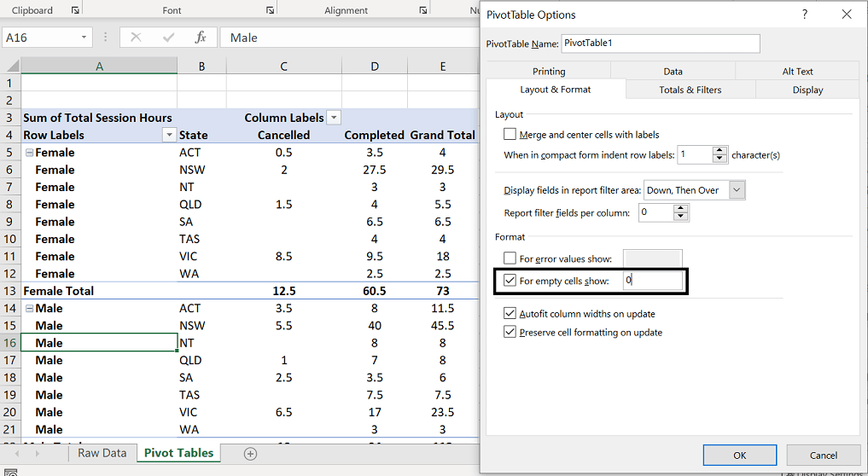Screen dimensions: 868x476
Task: Click next sheet navigation arrow
Action: (x=37, y=454)
